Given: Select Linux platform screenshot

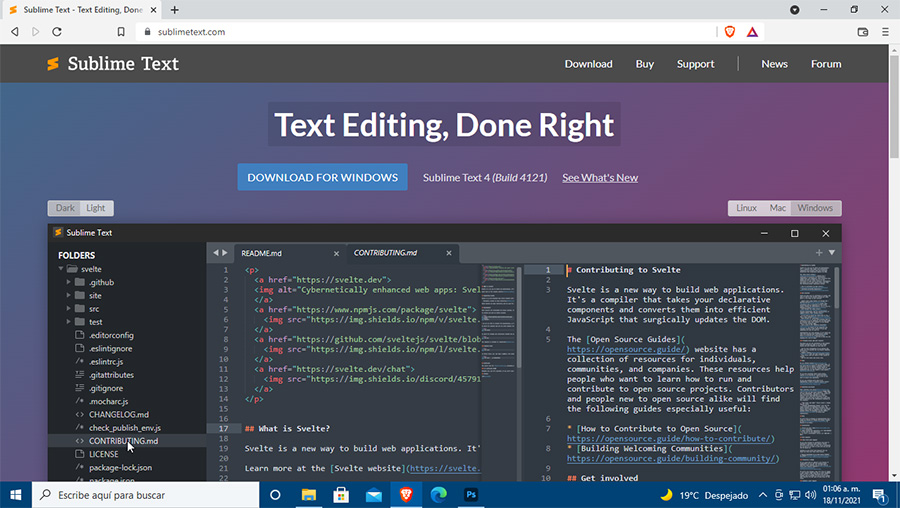Looking at the screenshot, I should pos(746,208).
